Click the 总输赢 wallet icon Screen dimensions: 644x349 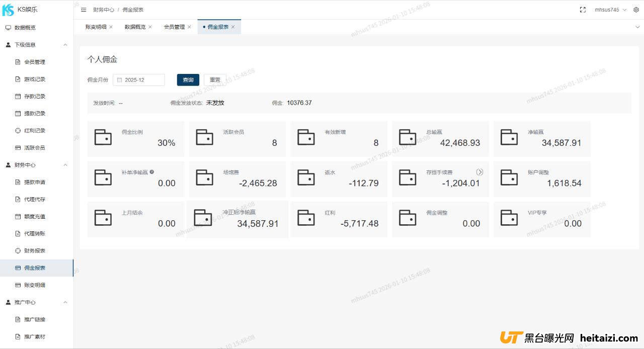click(408, 137)
